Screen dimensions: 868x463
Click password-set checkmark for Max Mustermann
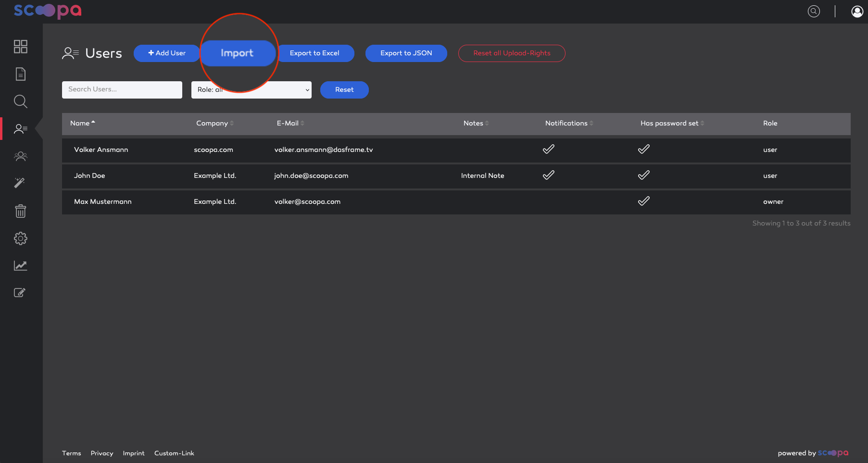644,201
